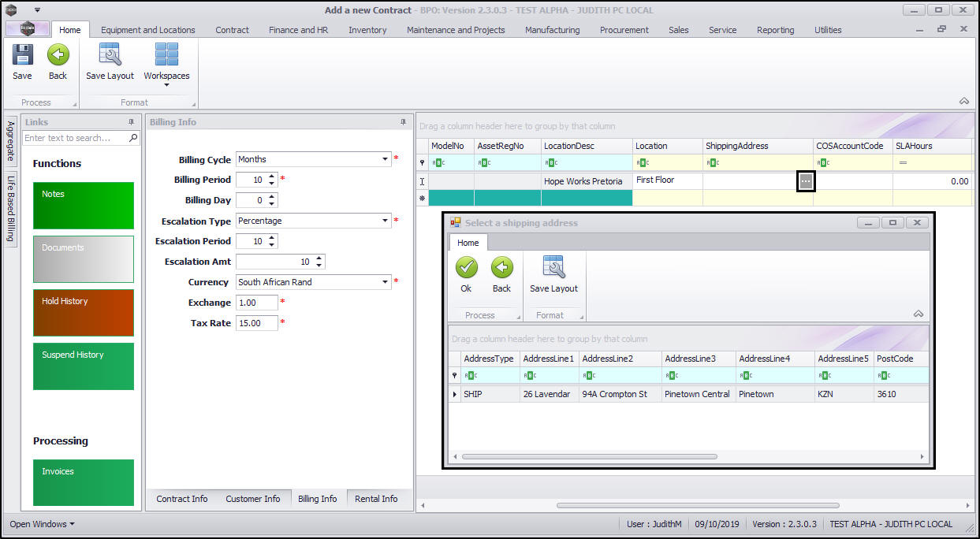980x539 pixels.
Task: Click the Tax Rate field
Action: [x=257, y=323]
